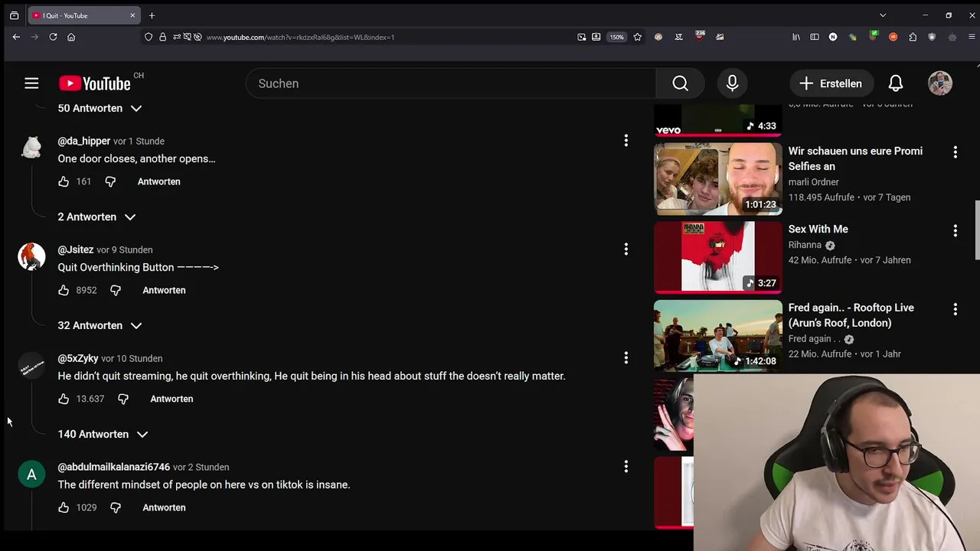Open the options for the Sex With Me video
Image resolution: width=980 pixels, height=551 pixels.
coord(955,230)
